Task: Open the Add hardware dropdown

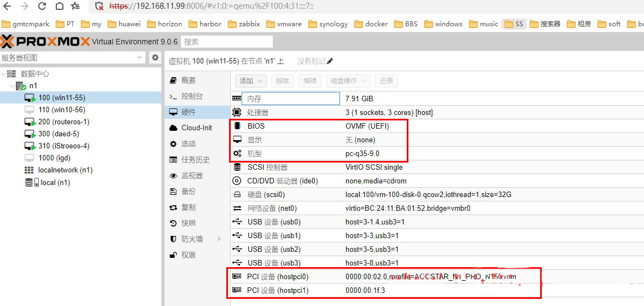Action: coord(251,81)
